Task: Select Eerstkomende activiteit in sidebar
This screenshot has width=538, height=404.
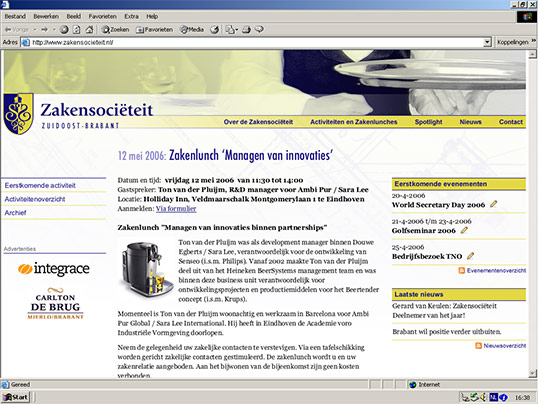Action: click(x=40, y=185)
